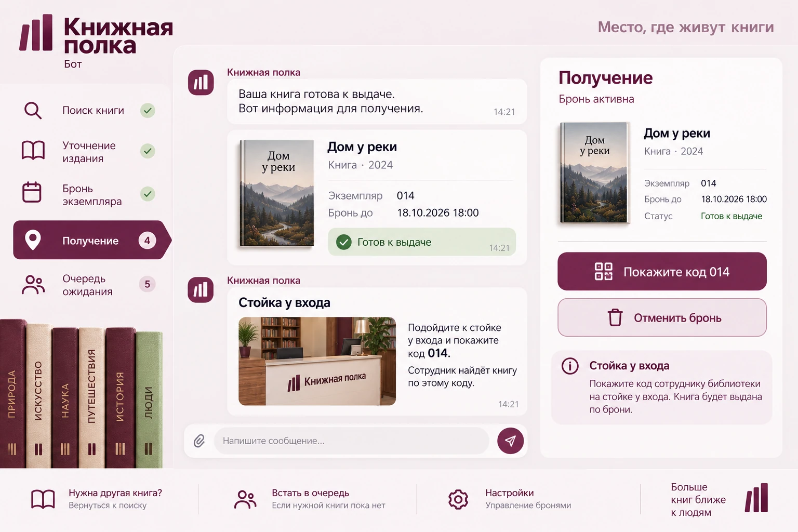Click the Дом у реки cover in chat
This screenshot has height=532, width=798.
click(277, 193)
